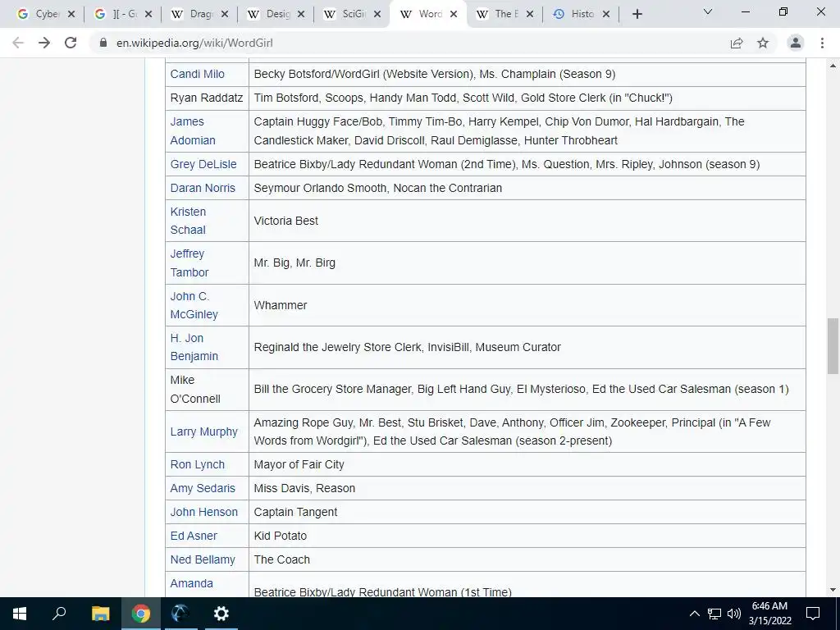
Task: Open tab search chevron dropdown
Action: (x=708, y=11)
